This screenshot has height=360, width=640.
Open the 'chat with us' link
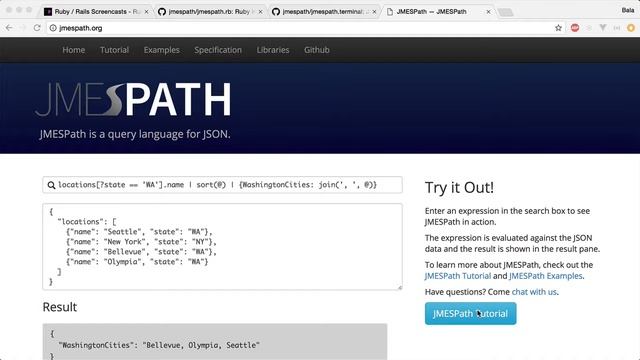click(534, 292)
